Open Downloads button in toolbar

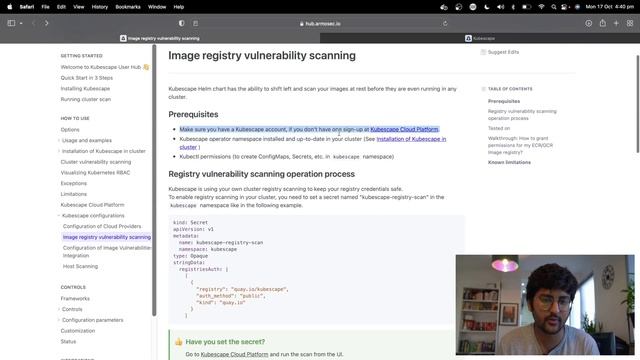589,23
